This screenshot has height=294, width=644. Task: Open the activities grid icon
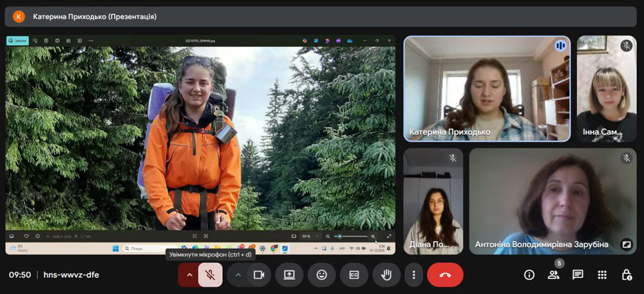tap(602, 275)
